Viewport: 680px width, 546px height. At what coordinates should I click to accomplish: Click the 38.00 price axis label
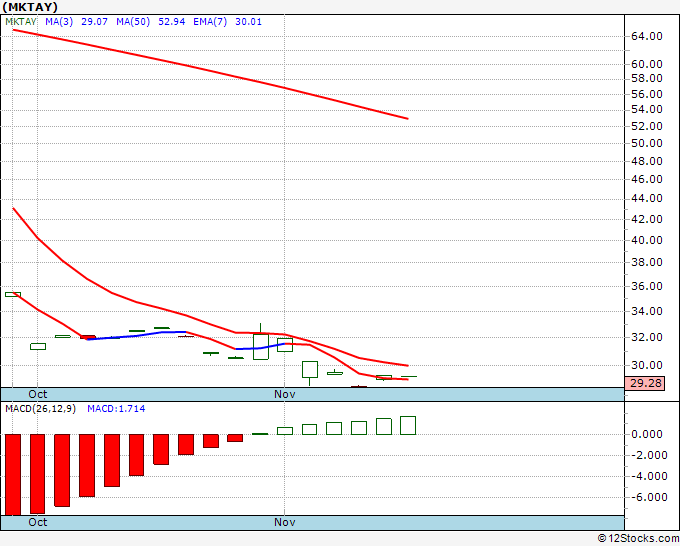(x=647, y=262)
